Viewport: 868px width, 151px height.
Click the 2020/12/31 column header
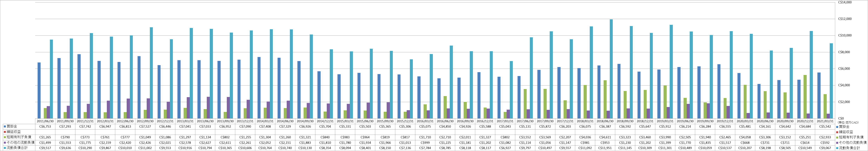(x=805, y=121)
